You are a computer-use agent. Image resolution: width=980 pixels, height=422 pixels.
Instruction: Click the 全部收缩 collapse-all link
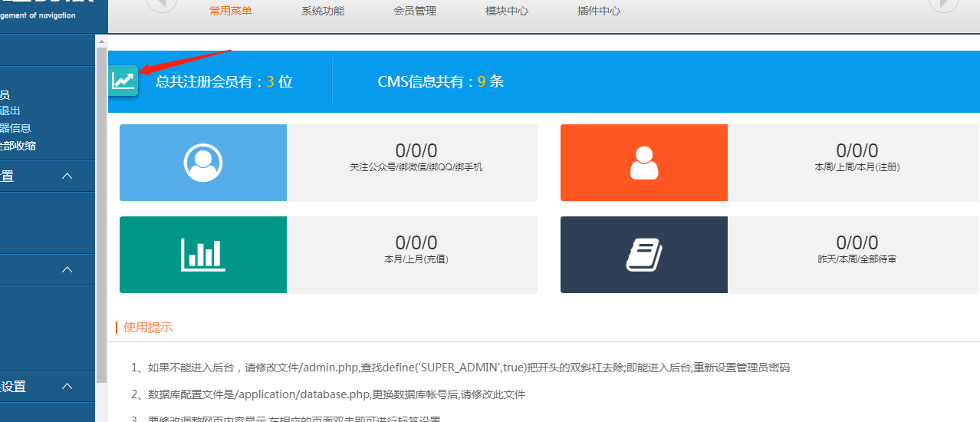click(18, 146)
